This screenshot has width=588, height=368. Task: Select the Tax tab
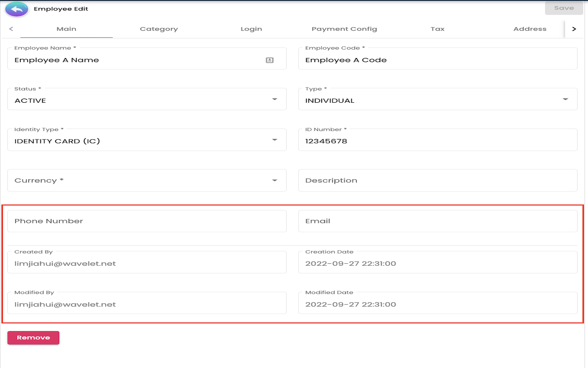pyautogui.click(x=437, y=29)
